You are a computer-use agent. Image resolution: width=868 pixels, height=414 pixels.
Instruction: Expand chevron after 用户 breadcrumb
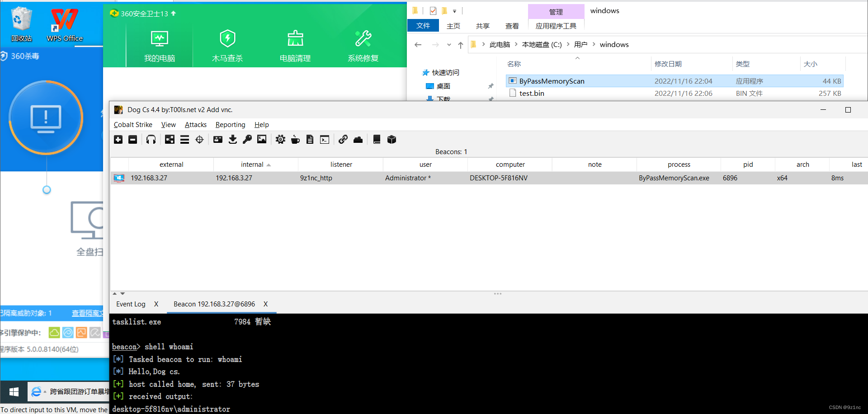click(594, 44)
